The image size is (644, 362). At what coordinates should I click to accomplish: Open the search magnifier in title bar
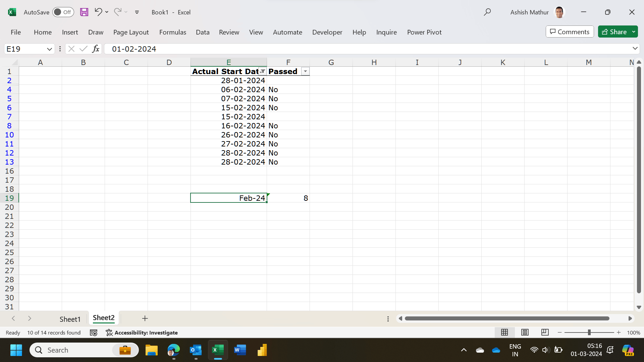pyautogui.click(x=487, y=12)
